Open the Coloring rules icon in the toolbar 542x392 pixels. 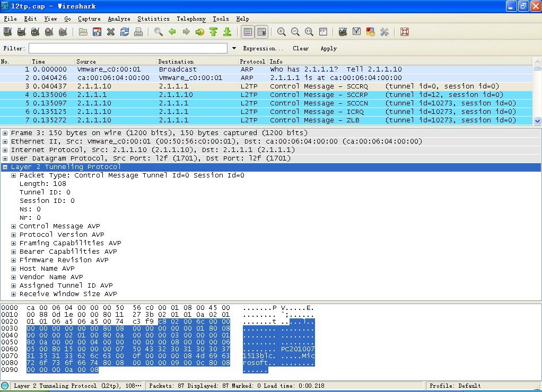point(371,32)
